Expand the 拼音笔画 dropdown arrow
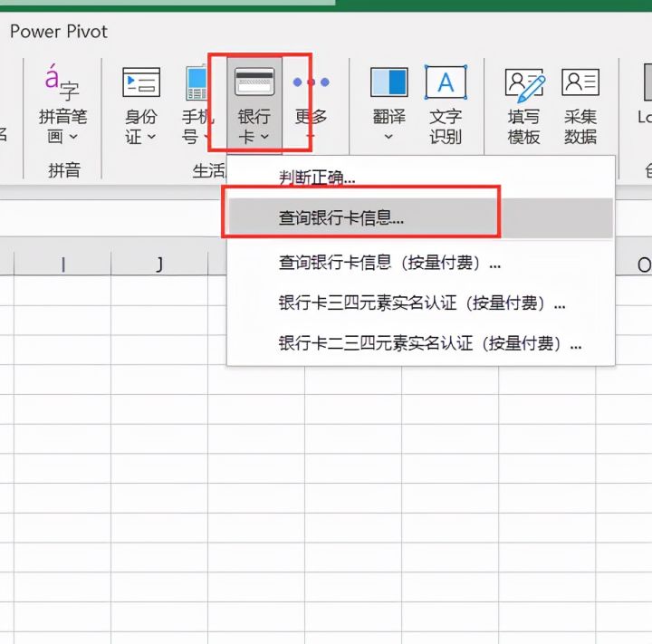652x644 pixels. click(73, 137)
